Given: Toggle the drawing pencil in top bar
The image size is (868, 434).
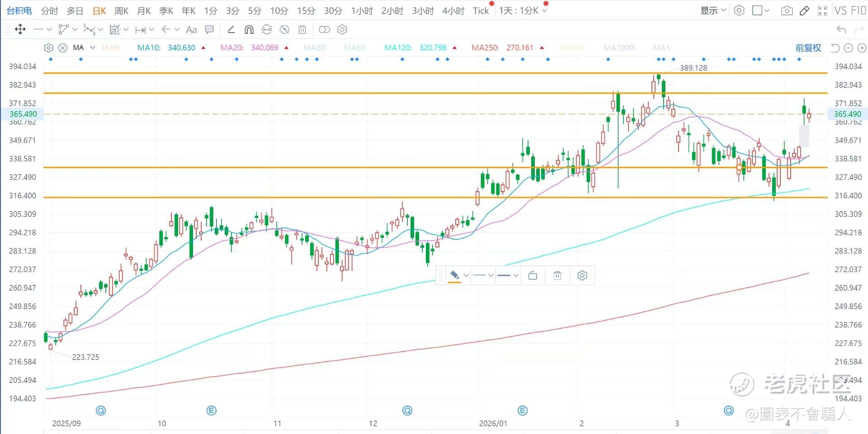Looking at the screenshot, I should (804, 11).
